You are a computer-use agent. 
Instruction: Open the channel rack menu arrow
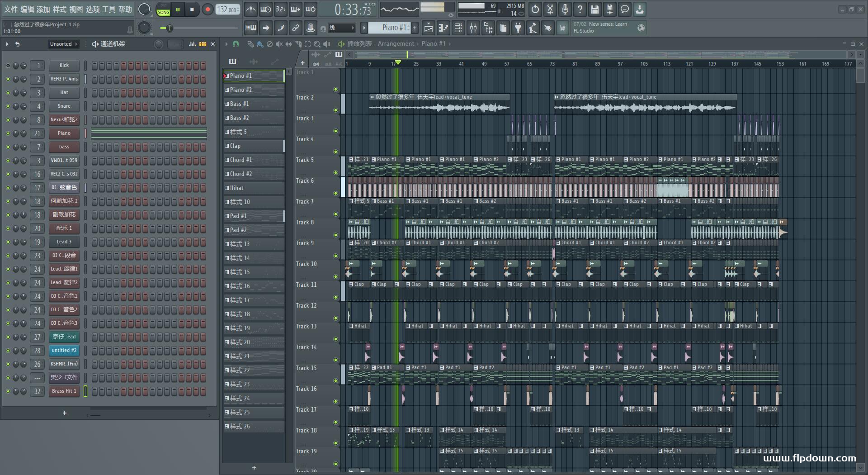click(x=7, y=44)
